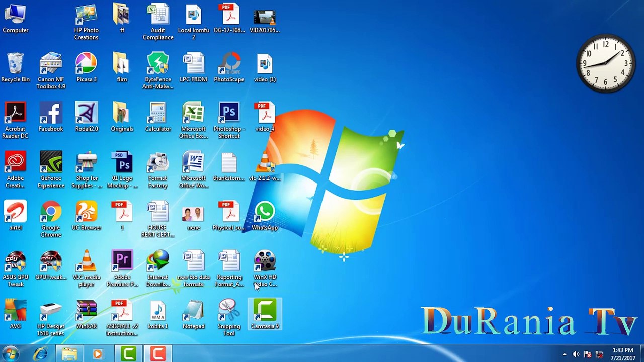Image resolution: width=644 pixels, height=362 pixels.
Task: Select Audit Compliance spreadsheet icon
Action: 158,22
